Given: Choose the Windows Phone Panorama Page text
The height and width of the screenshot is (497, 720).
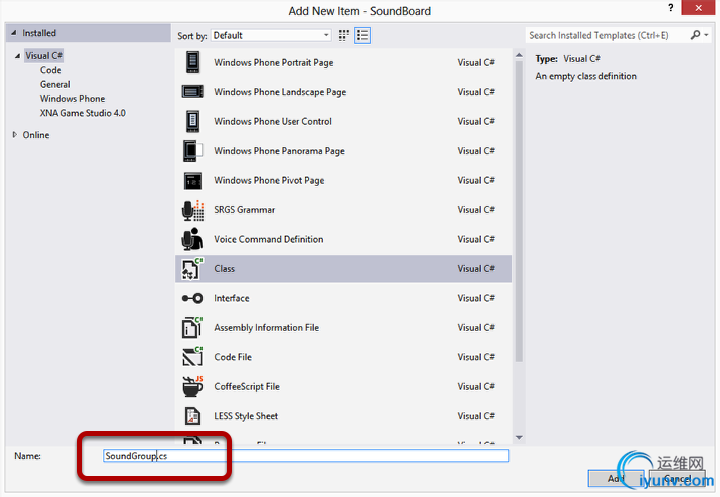Looking at the screenshot, I should pos(279,151).
